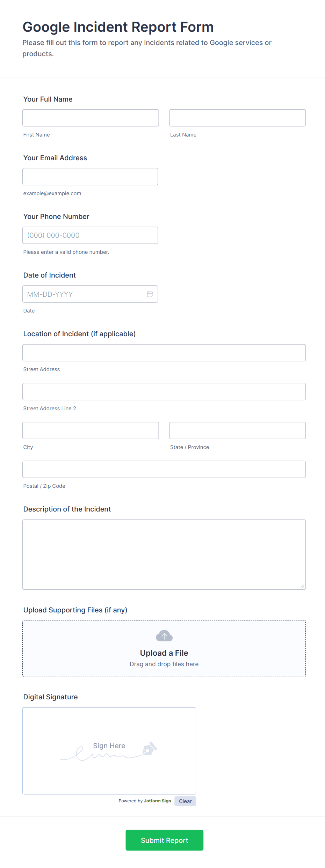
Task: Click the Upload a File drop zone
Action: [x=164, y=652]
